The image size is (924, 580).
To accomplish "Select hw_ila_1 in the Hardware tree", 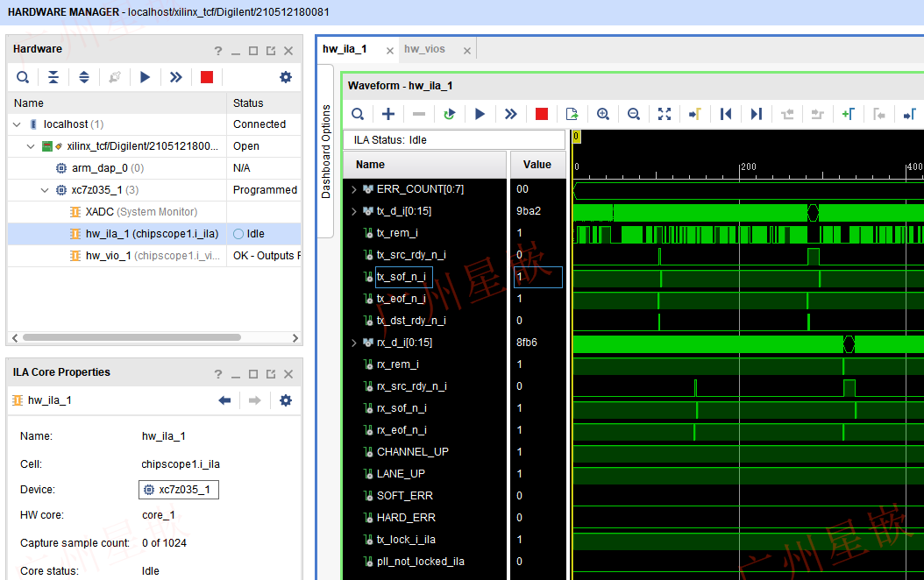I will point(152,234).
